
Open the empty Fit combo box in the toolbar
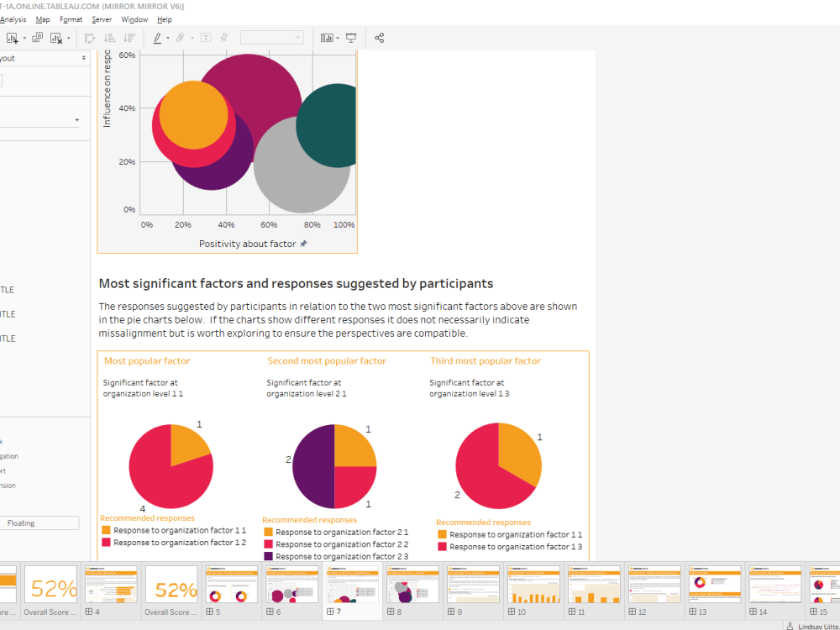[x=271, y=38]
